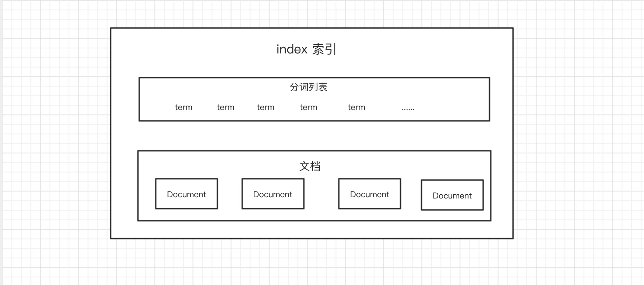Click empty gap between 分词列表 and 文档 boxes

[x=314, y=136]
